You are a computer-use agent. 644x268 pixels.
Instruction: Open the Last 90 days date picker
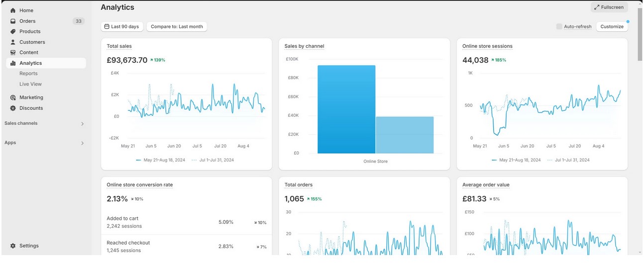pyautogui.click(x=122, y=26)
